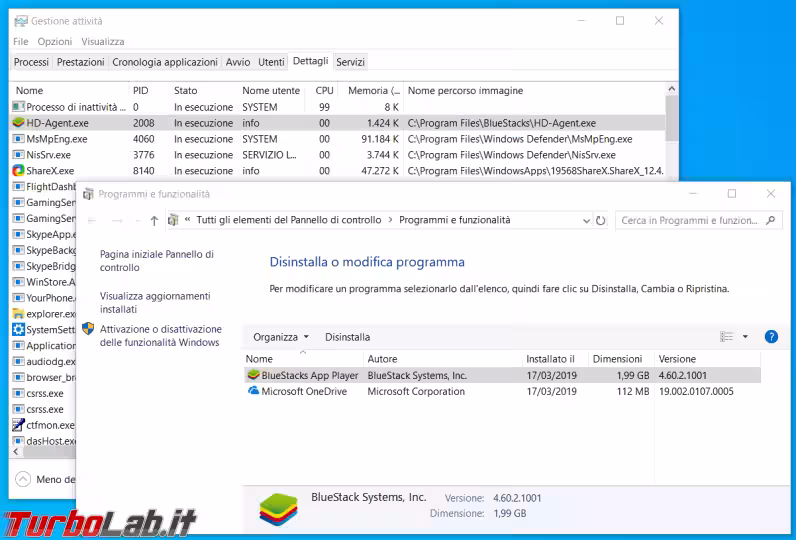796x540 pixels.
Task: Open Pagina iniziale Pannello di controllo link
Action: (x=156, y=261)
